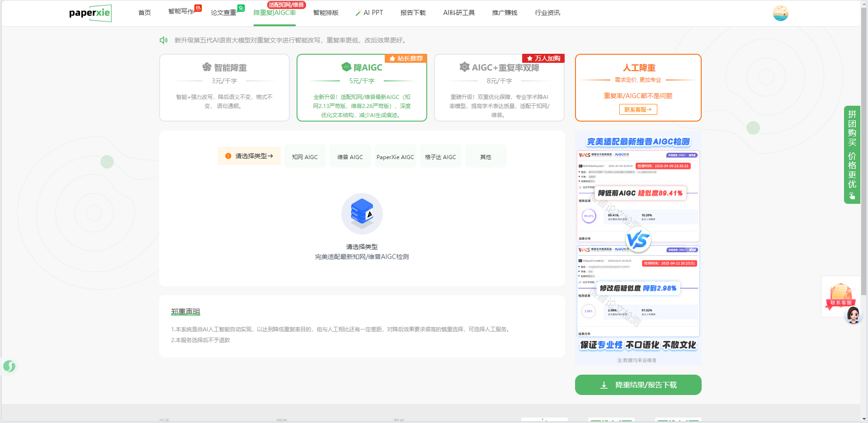Open the customer service avatar widget
Image resolution: width=868 pixels, height=423 pixels.
point(853,315)
